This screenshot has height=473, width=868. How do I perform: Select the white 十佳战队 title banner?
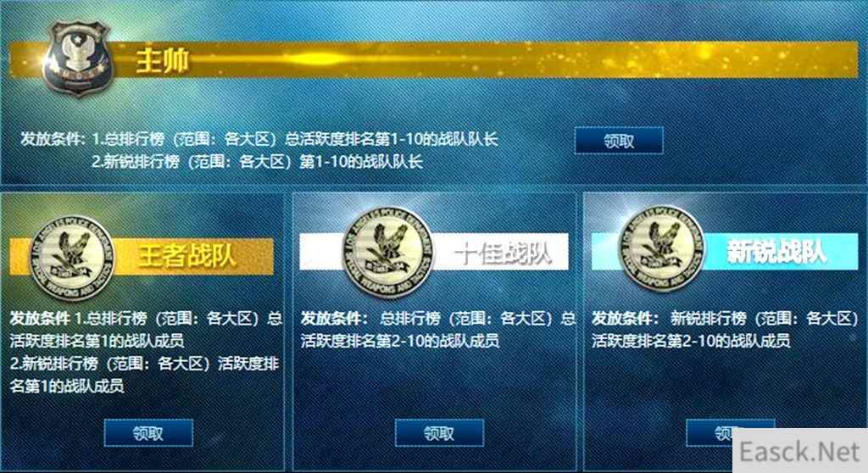(434, 252)
